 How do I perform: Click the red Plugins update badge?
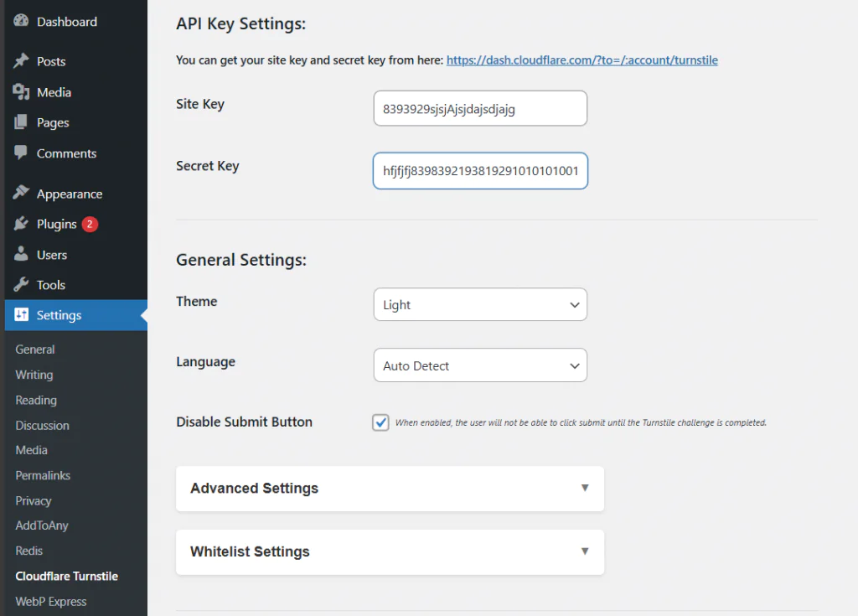[90, 224]
